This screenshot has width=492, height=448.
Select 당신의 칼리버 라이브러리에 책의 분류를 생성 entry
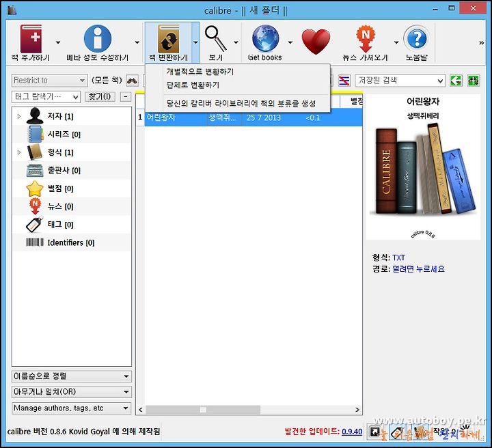241,103
